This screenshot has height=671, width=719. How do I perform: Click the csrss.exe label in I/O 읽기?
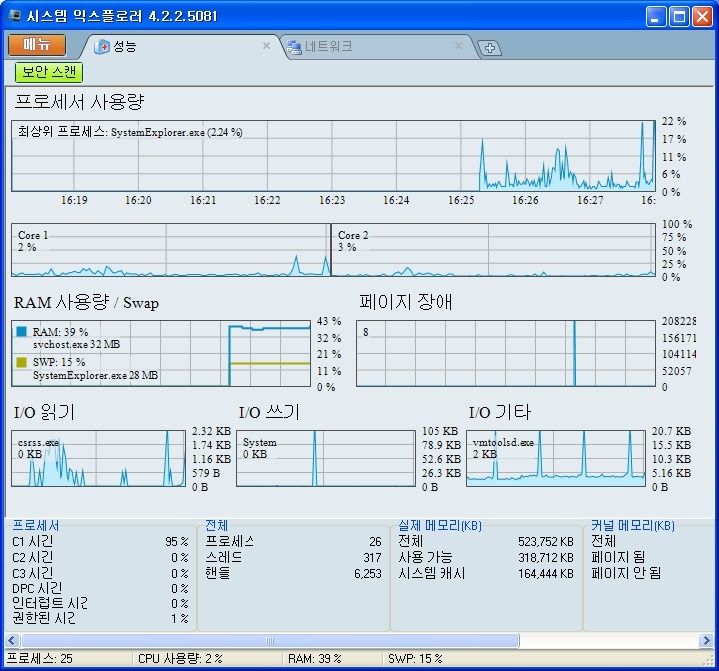coord(39,443)
